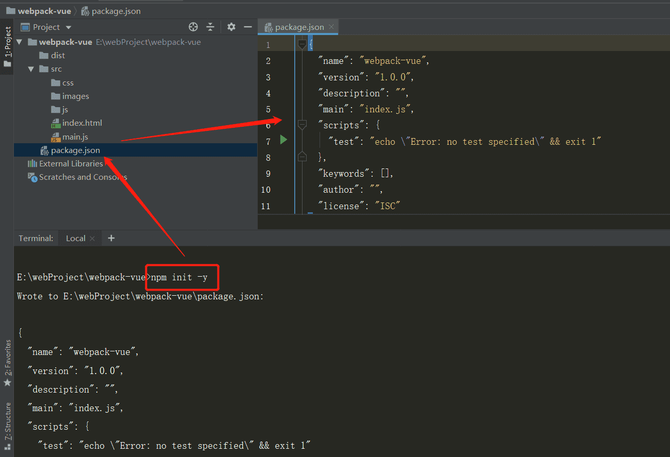Viewport: 670px width, 457px height.
Task: Fold the root object at line 1
Action: coord(302,44)
